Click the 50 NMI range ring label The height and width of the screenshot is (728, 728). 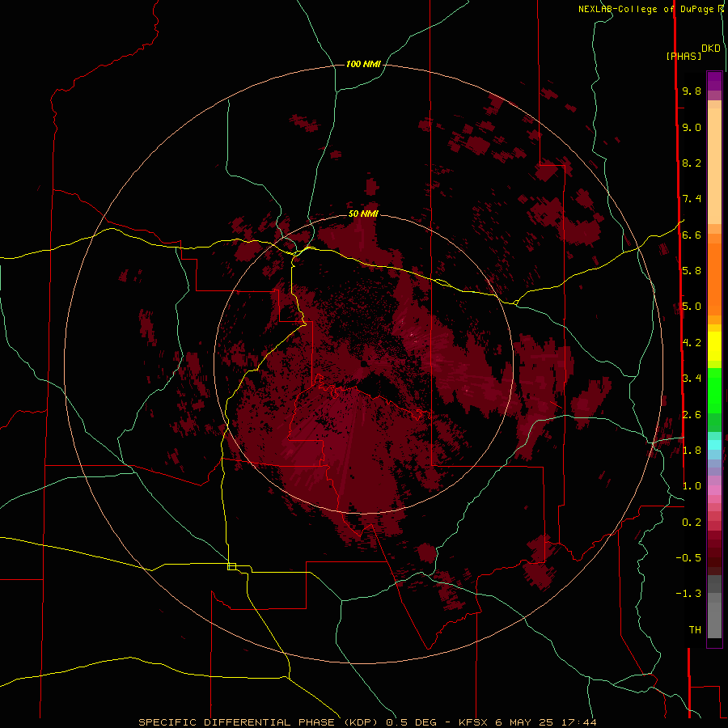[363, 214]
